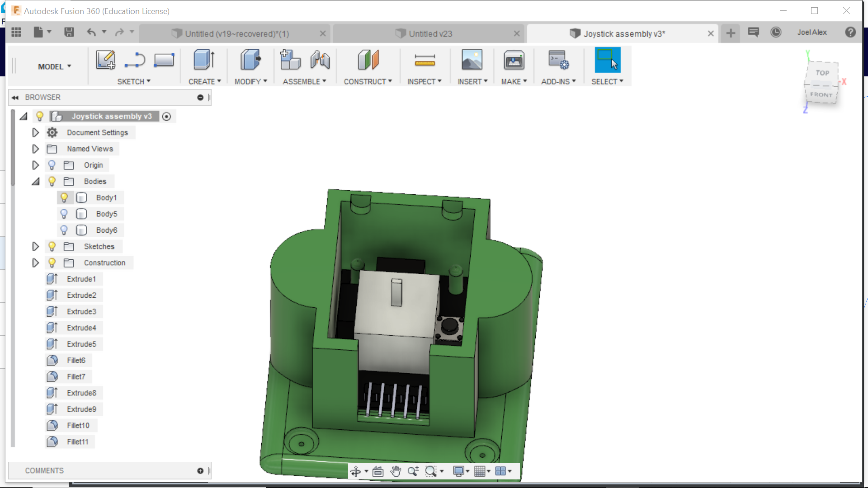Hide Body1 using its lightbulb
Viewport: 868px width, 488px height.
tap(64, 197)
